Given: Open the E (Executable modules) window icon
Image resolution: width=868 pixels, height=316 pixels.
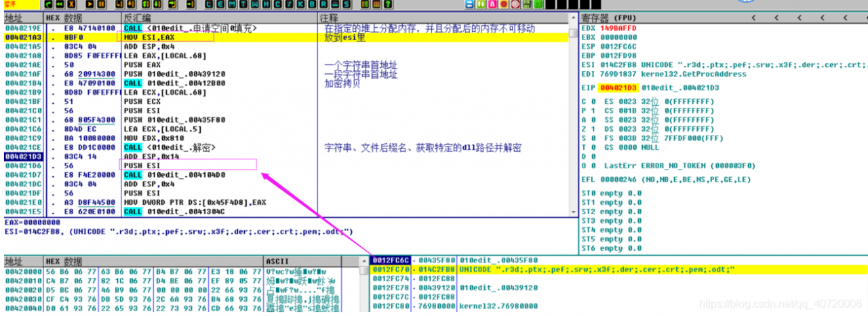Looking at the screenshot, I should point(220,4).
